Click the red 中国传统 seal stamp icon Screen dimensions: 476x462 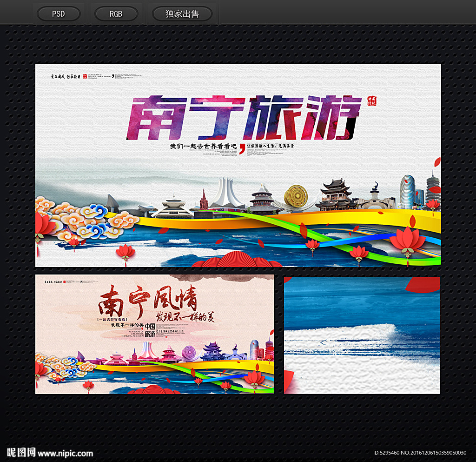click(x=371, y=101)
